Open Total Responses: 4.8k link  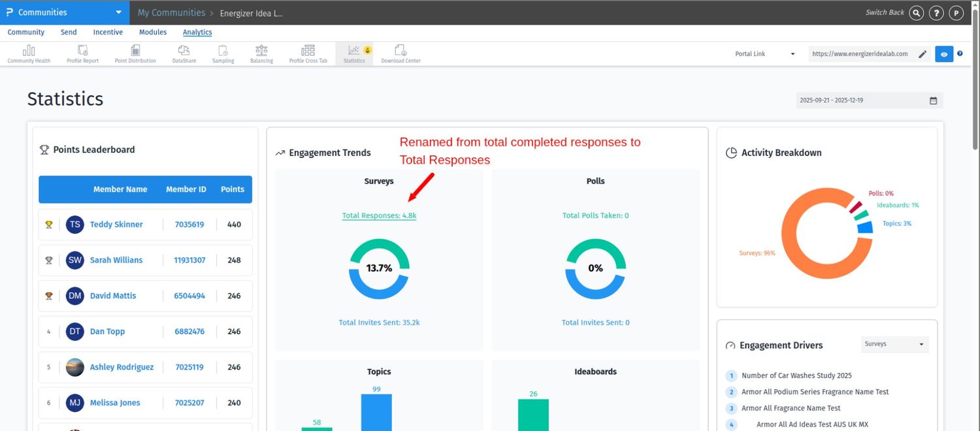[379, 215]
